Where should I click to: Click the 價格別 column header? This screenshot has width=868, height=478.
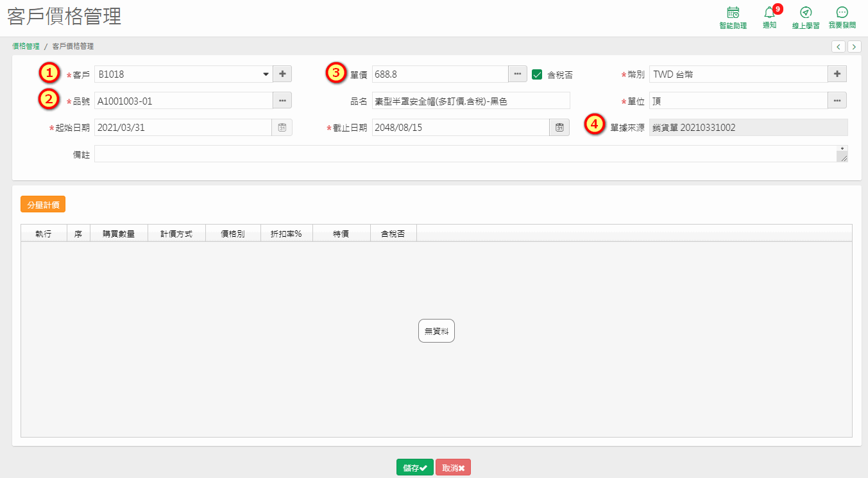[x=233, y=234]
